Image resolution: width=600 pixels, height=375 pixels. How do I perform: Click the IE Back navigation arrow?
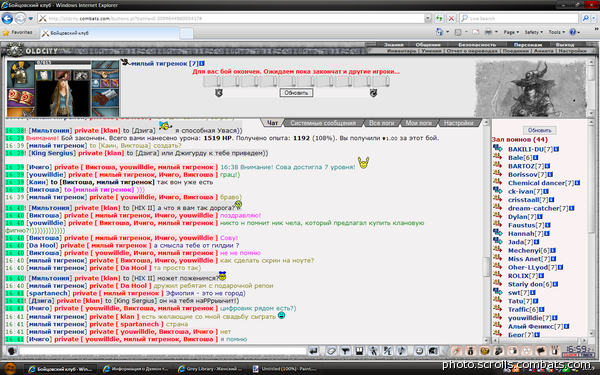tap(7, 18)
